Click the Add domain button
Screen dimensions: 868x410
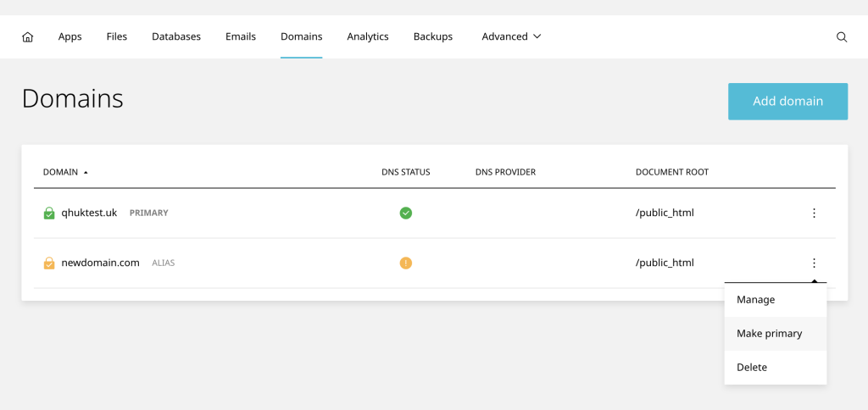click(x=787, y=102)
